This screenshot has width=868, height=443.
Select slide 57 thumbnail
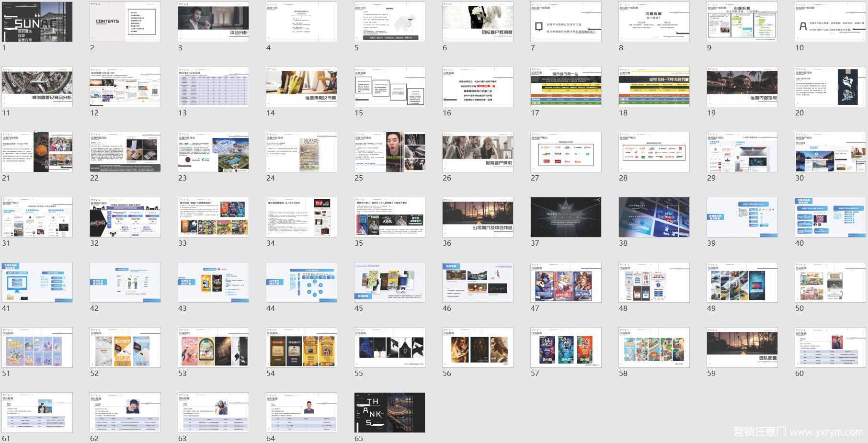tap(566, 348)
